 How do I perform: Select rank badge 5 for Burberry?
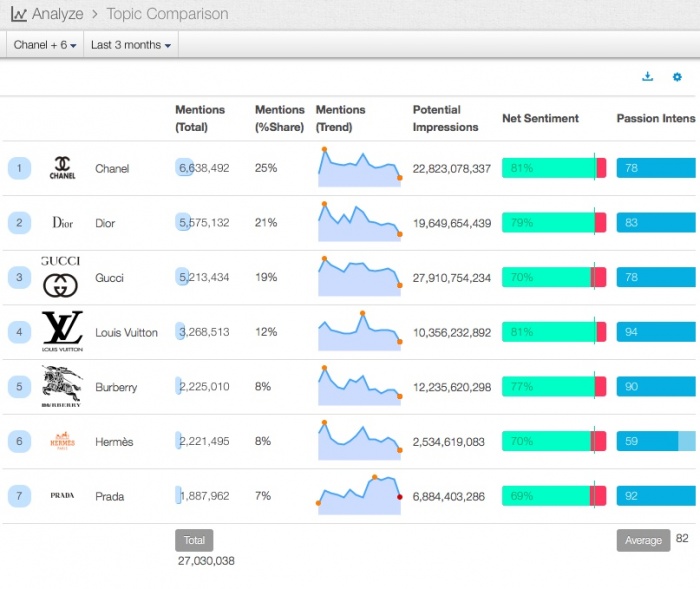click(19, 387)
